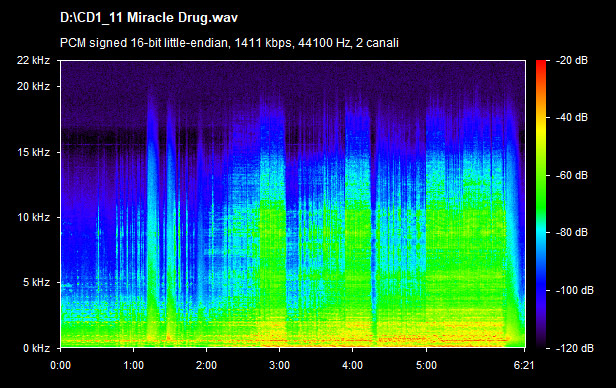Click the -20 dB legend label
The width and height of the screenshot is (616, 388).
[572, 60]
